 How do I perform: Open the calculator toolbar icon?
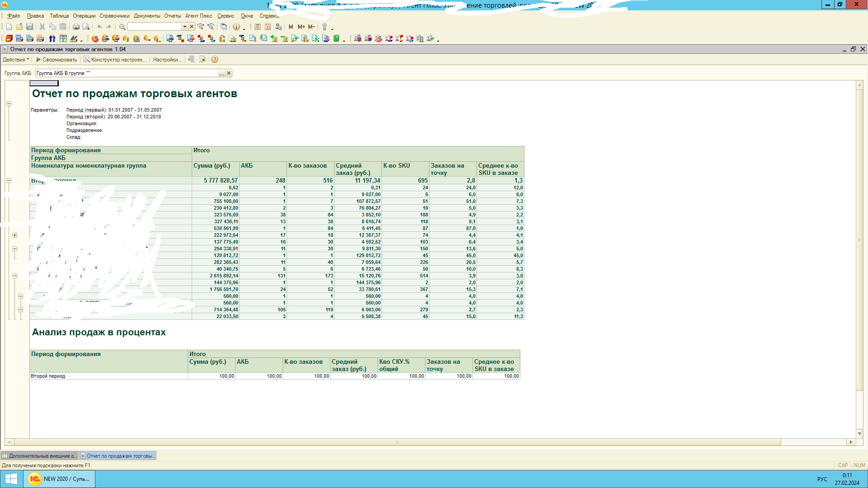click(257, 27)
